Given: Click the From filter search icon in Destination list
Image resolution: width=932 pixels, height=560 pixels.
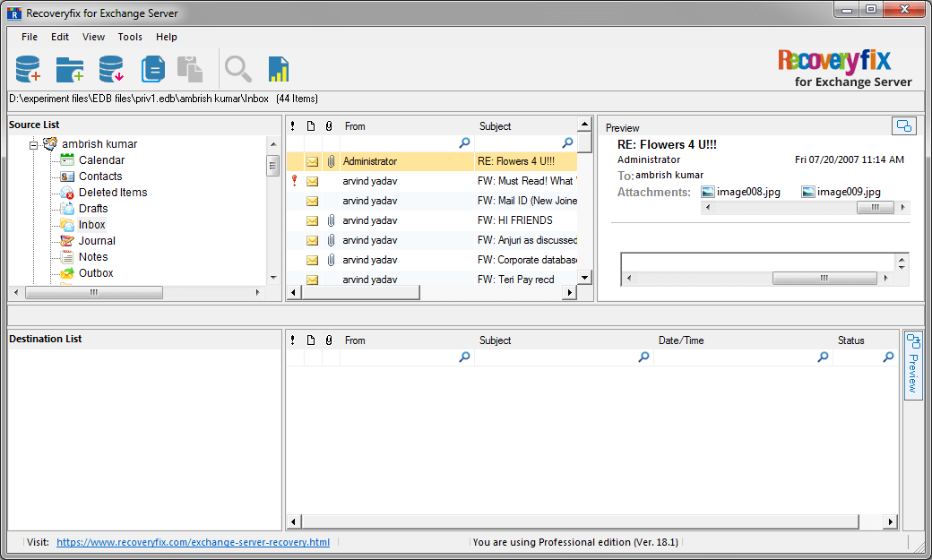Looking at the screenshot, I should coord(465,357).
